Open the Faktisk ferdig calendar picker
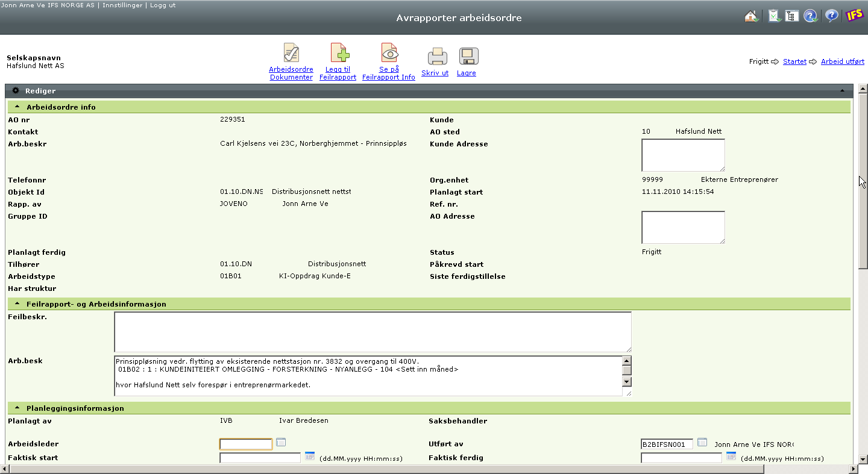Screen dimensions: 868x474 [x=731, y=456]
